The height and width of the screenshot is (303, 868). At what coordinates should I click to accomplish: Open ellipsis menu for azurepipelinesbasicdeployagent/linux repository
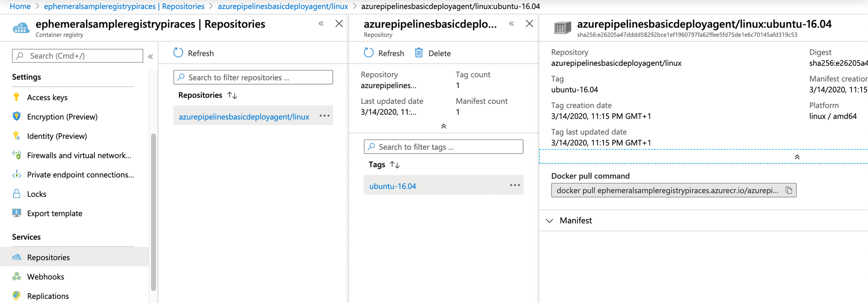pyautogui.click(x=324, y=116)
